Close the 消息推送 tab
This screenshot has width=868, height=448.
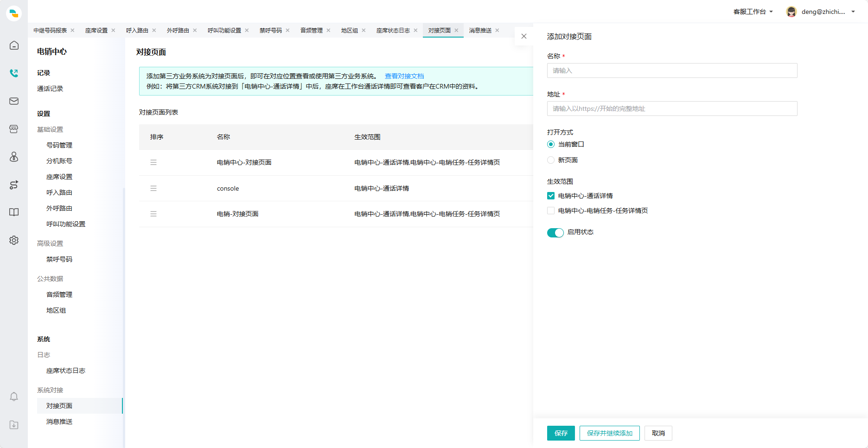click(x=497, y=30)
